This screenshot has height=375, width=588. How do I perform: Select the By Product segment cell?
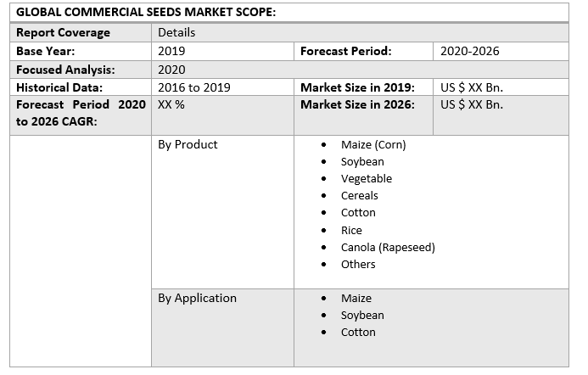tap(188, 144)
